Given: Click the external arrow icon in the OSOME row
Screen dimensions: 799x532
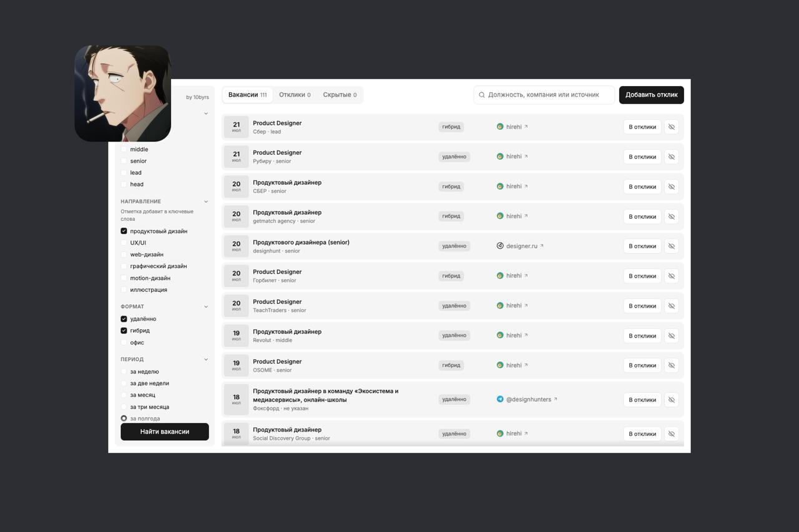Looking at the screenshot, I should (x=526, y=365).
